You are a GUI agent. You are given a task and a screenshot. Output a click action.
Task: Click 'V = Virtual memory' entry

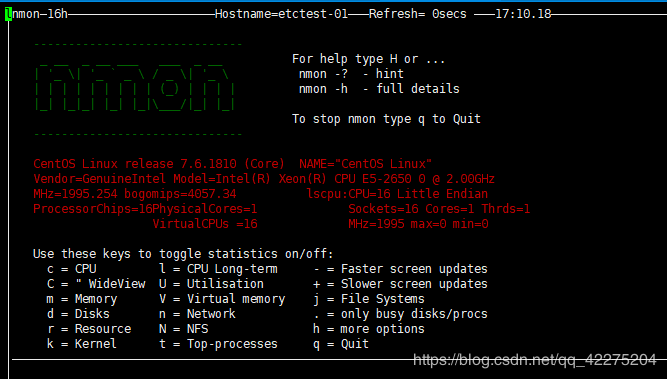[222, 299]
